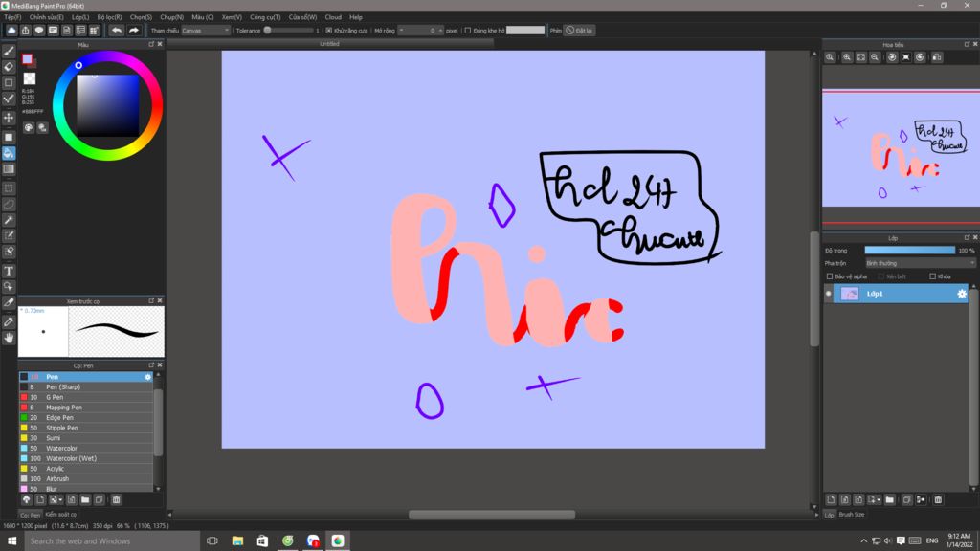Click the horizontal canvas scrollbar
980x551 pixels.
(x=492, y=515)
